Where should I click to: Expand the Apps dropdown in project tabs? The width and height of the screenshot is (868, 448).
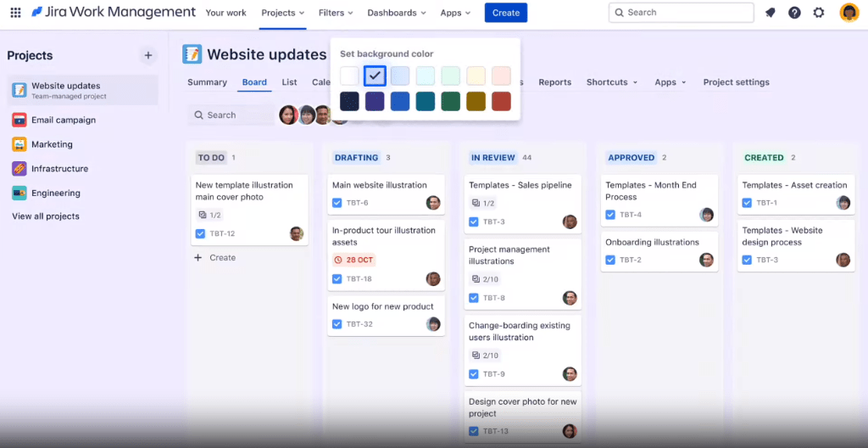(x=670, y=82)
